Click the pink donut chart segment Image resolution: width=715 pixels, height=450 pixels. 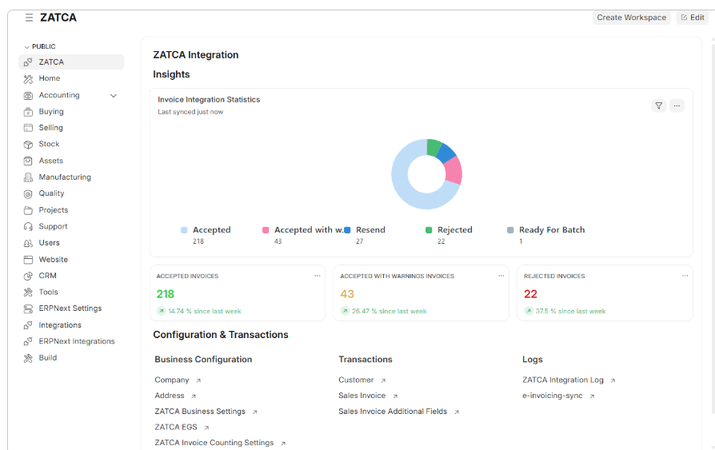(x=453, y=171)
